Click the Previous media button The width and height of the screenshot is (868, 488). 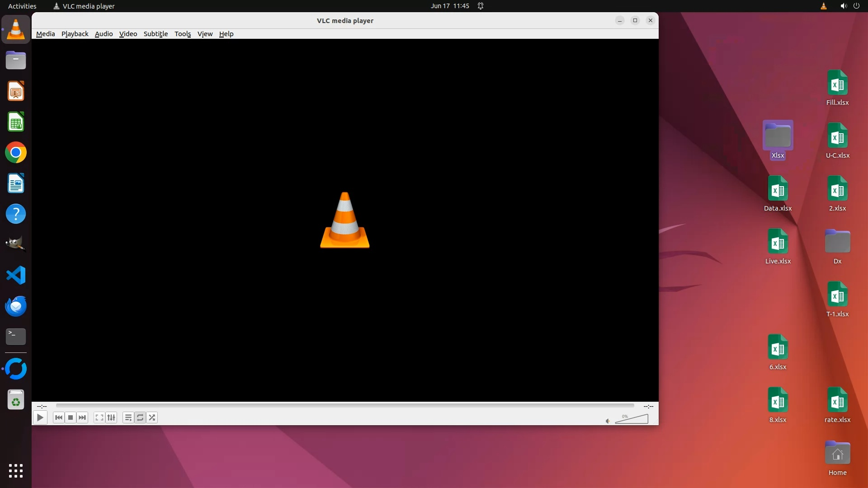[58, 418]
